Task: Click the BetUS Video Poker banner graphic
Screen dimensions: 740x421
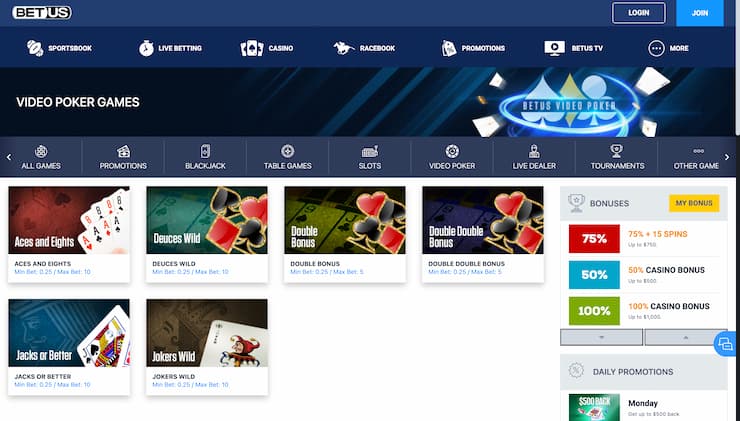Action: pos(569,103)
